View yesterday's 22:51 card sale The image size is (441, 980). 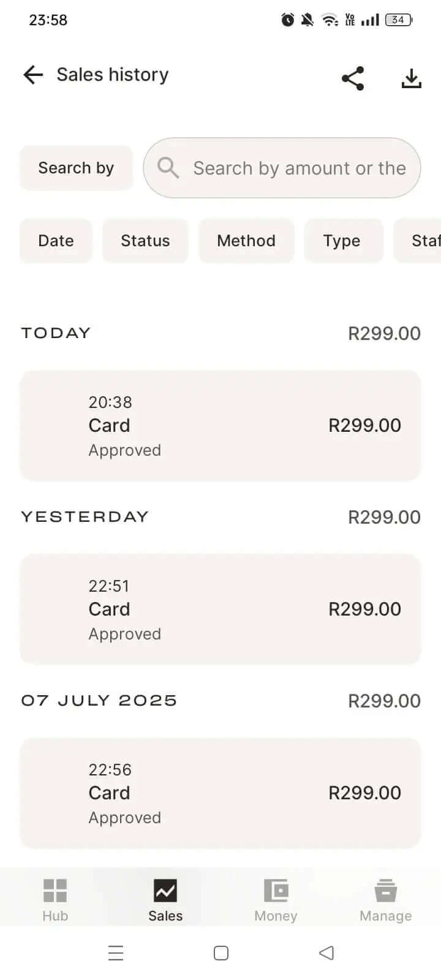[221, 609]
